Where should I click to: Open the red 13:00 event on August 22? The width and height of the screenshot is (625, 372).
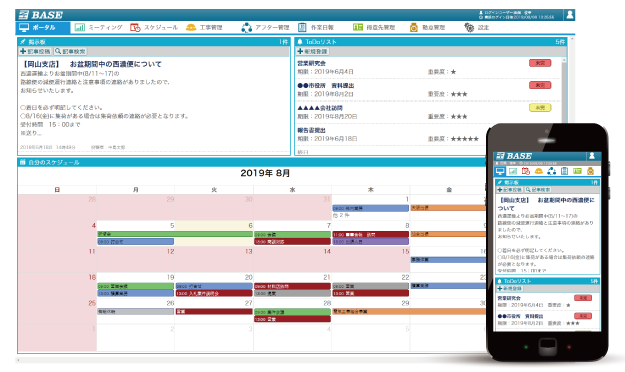[371, 293]
